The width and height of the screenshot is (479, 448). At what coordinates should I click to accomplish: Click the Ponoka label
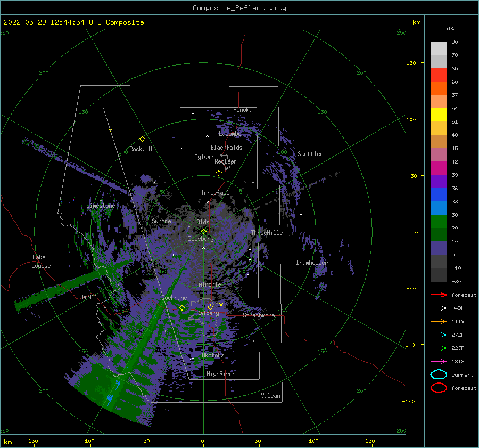coord(243,110)
